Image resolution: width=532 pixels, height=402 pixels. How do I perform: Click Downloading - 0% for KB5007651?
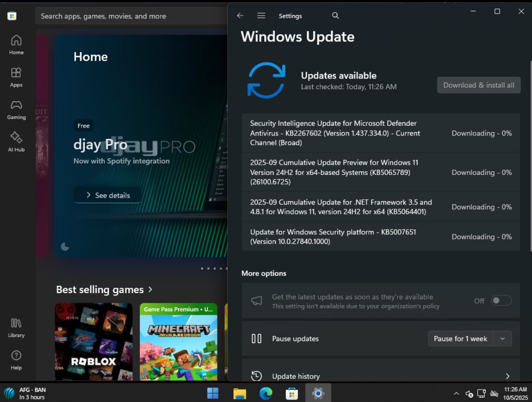(481, 237)
